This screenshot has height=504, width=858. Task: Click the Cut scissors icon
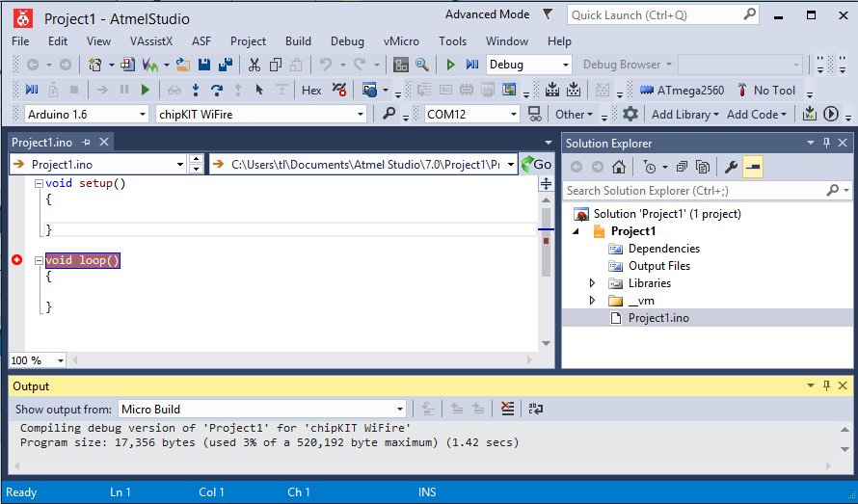click(x=255, y=65)
